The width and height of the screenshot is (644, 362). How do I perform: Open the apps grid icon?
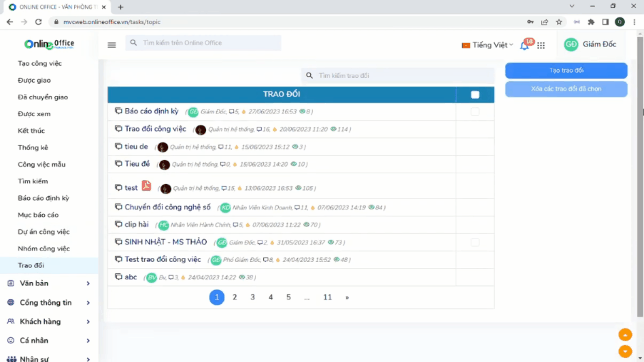(x=541, y=45)
